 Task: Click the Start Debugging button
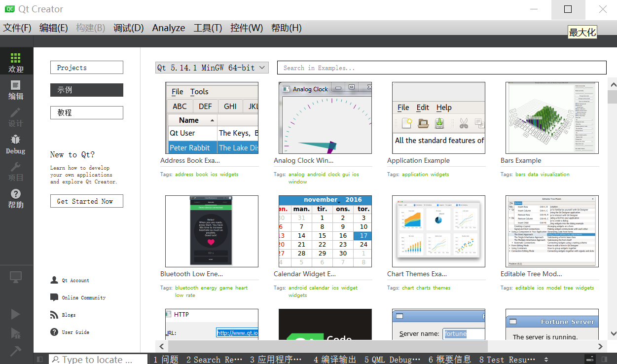16,333
